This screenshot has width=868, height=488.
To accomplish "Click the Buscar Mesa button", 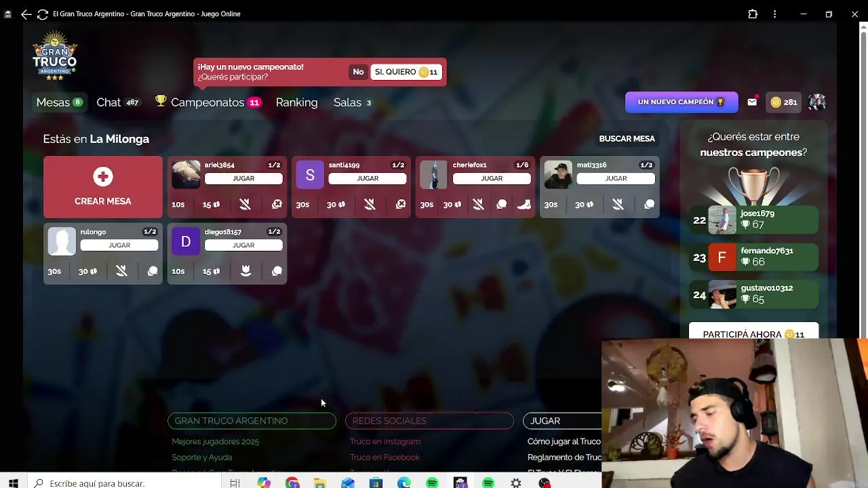I will (627, 138).
